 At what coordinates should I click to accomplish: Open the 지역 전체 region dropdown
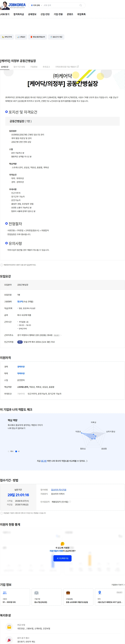point(36,5)
